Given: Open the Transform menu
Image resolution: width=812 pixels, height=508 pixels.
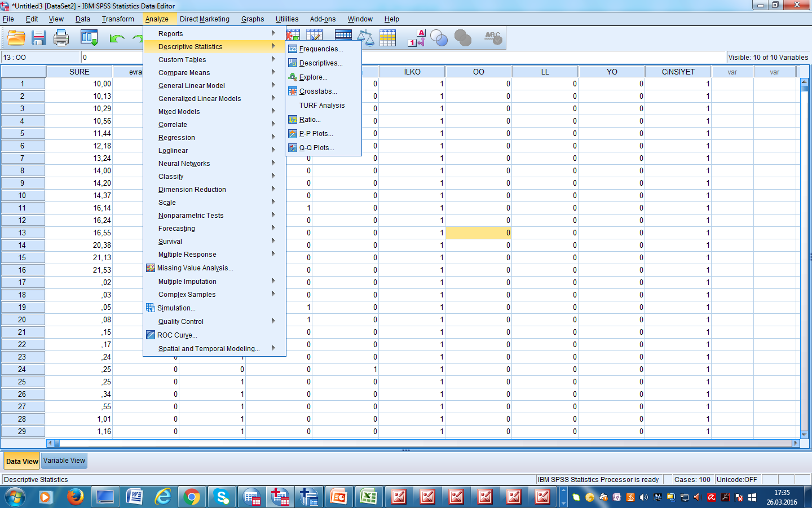Looking at the screenshot, I should [x=118, y=19].
